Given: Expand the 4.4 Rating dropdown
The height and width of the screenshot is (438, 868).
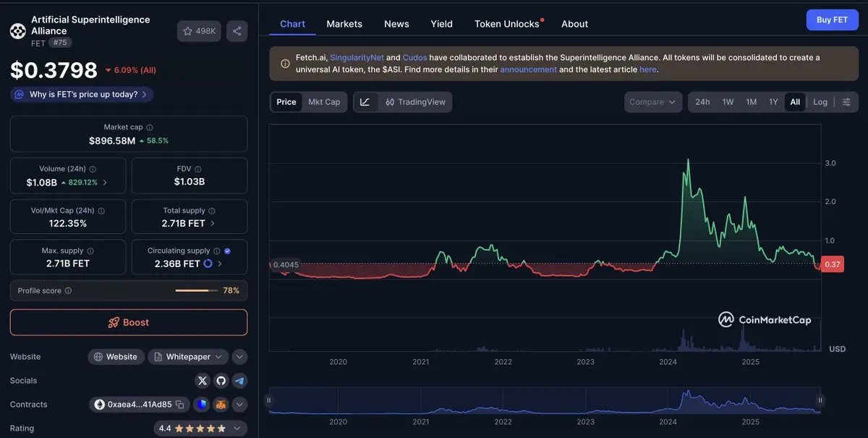Looking at the screenshot, I should tap(200, 429).
